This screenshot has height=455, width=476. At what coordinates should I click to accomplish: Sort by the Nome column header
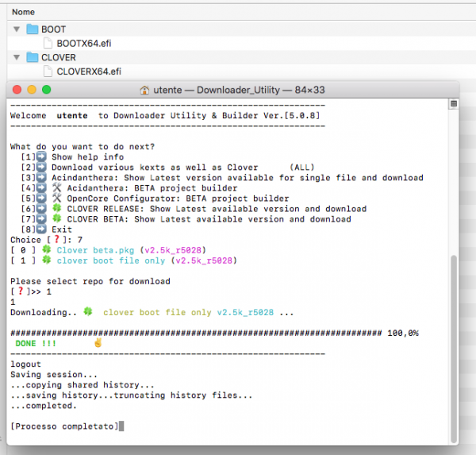[x=23, y=12]
